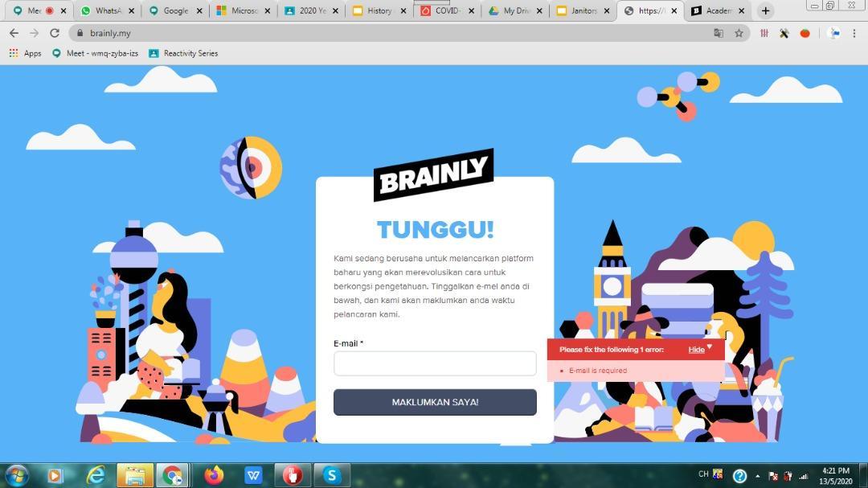Click the 'E-mail is required' error text
This screenshot has width=868, height=488.
[598, 371]
